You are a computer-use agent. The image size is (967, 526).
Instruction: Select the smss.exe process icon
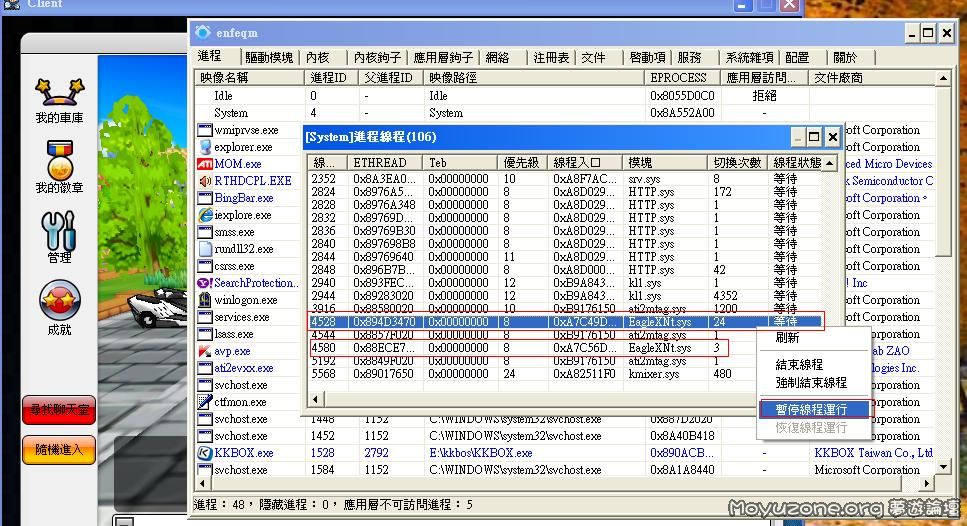pos(205,232)
